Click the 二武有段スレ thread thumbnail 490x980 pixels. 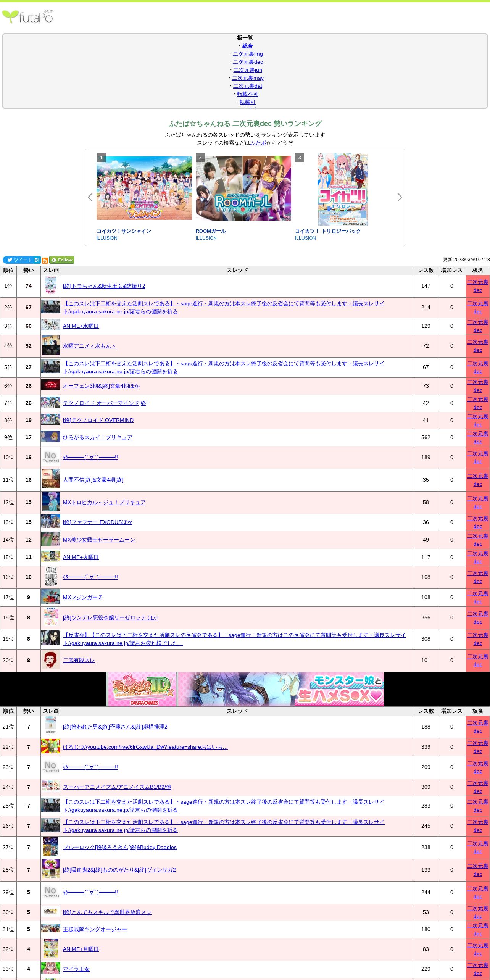[x=51, y=660]
